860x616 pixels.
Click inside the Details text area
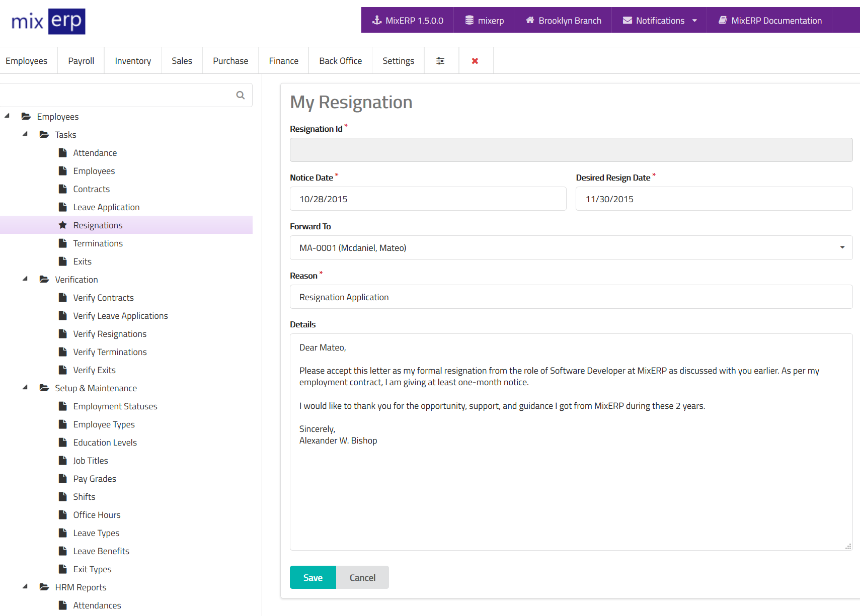coord(571,442)
